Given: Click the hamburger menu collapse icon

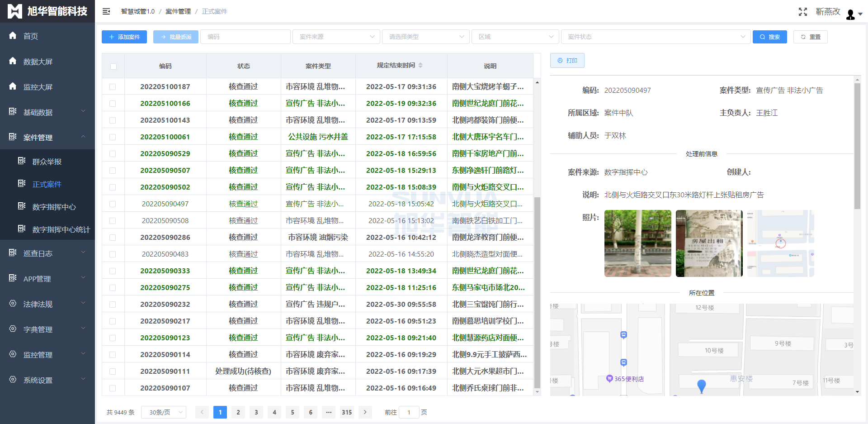Looking at the screenshot, I should [x=106, y=11].
